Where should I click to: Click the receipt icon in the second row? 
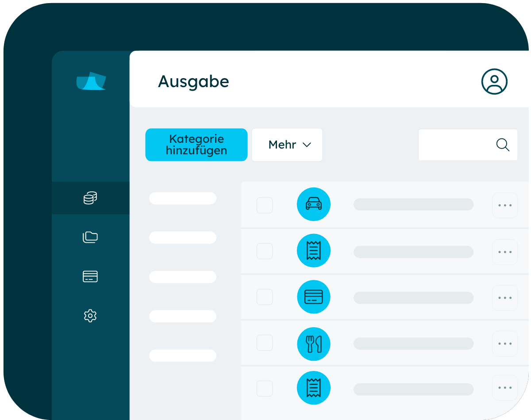click(314, 251)
